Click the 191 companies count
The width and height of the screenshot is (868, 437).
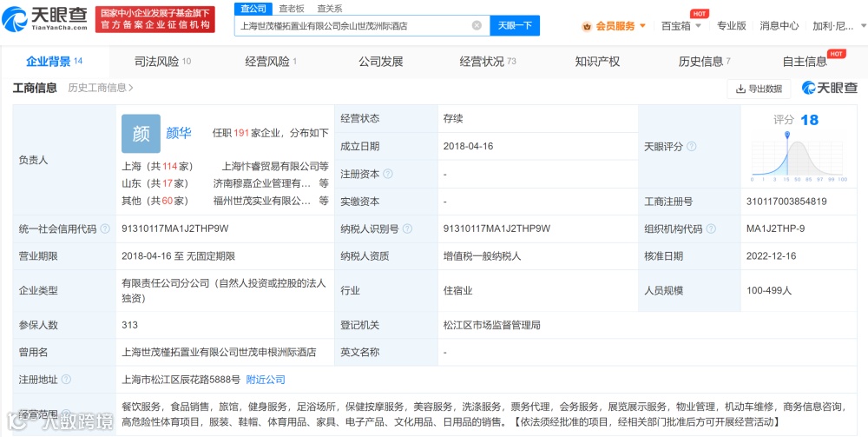click(x=241, y=133)
